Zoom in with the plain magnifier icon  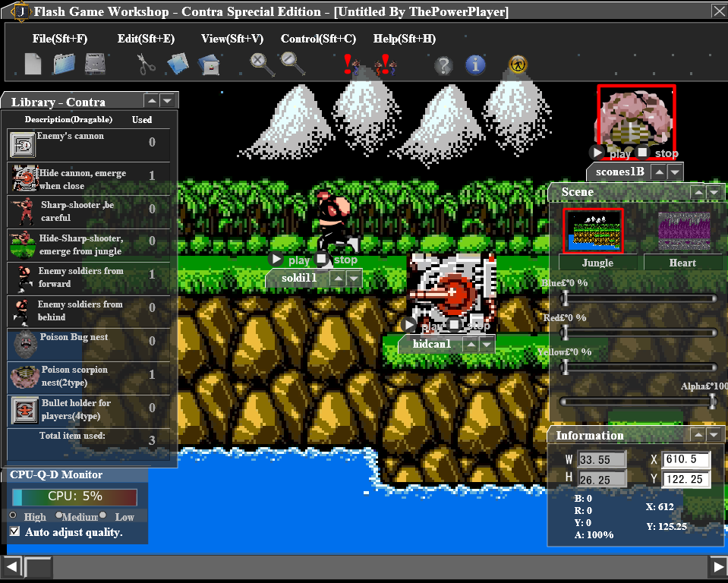(293, 64)
